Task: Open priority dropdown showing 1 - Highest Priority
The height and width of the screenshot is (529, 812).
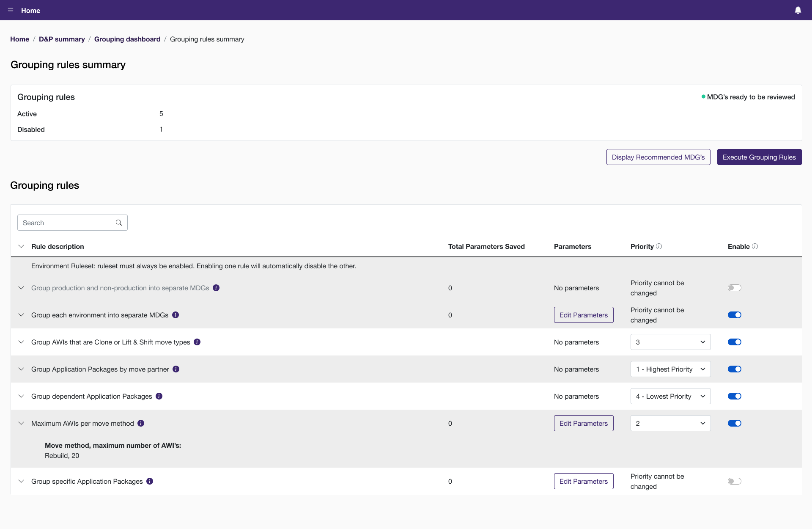Action: pyautogui.click(x=670, y=369)
